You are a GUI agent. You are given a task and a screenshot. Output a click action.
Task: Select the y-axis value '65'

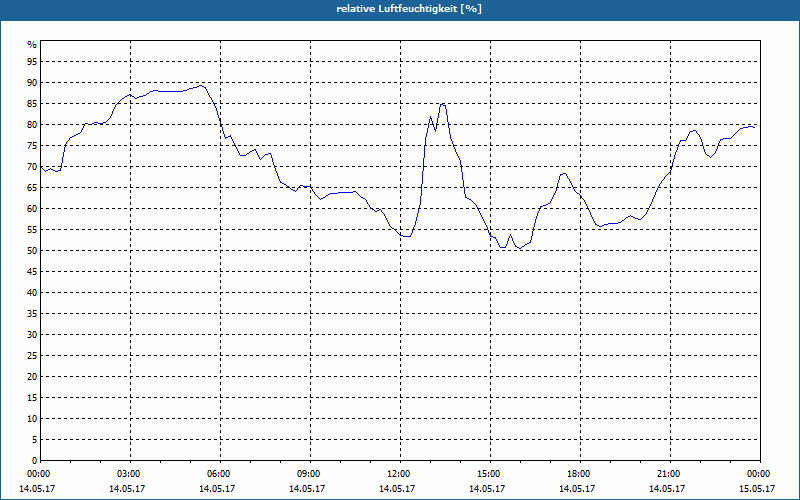click(32, 188)
